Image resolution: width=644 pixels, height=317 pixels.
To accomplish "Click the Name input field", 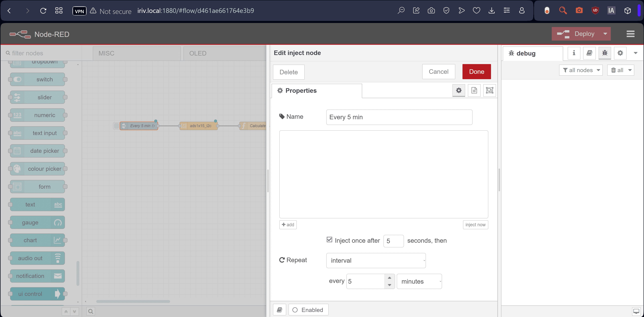I will point(399,117).
